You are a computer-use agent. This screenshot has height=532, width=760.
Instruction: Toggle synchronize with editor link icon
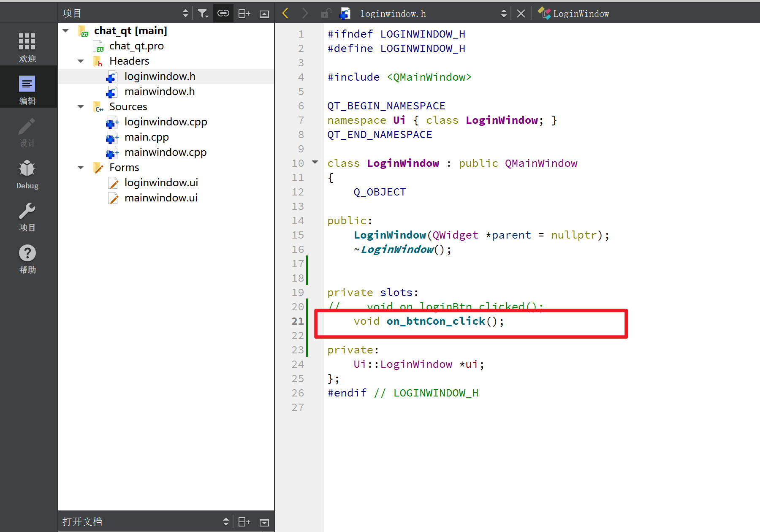(x=223, y=14)
